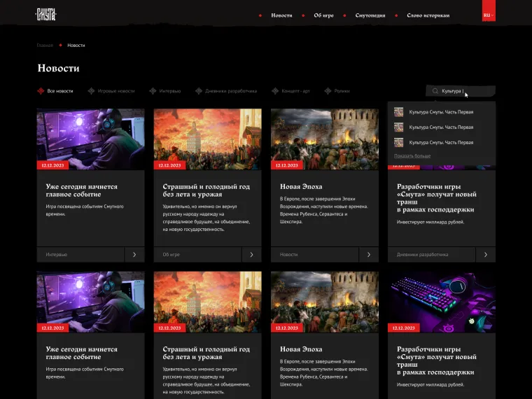Filter by Дневники разработчика tab above cards
532x399 pixels.
pyautogui.click(x=231, y=91)
